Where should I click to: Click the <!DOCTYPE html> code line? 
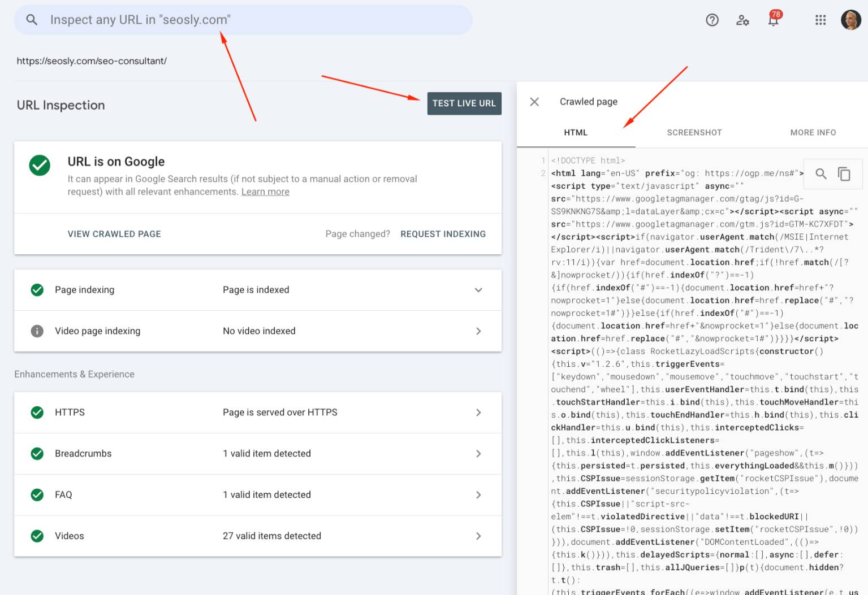(588, 160)
